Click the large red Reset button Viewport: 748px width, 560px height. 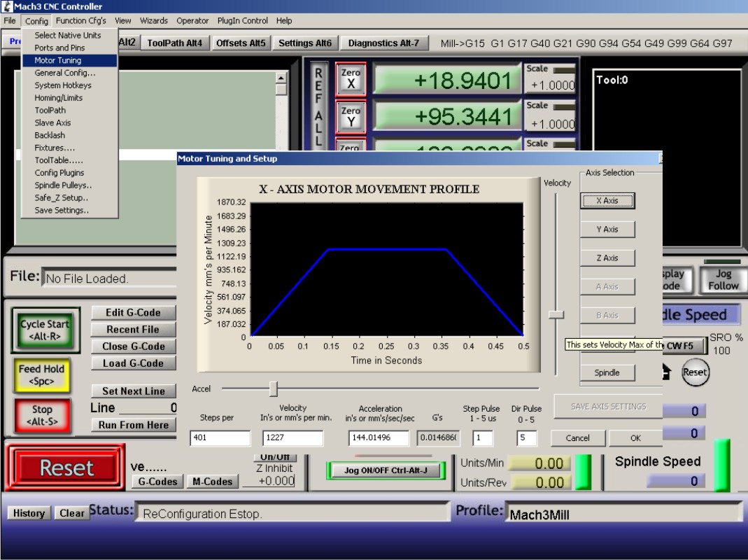click(66, 468)
